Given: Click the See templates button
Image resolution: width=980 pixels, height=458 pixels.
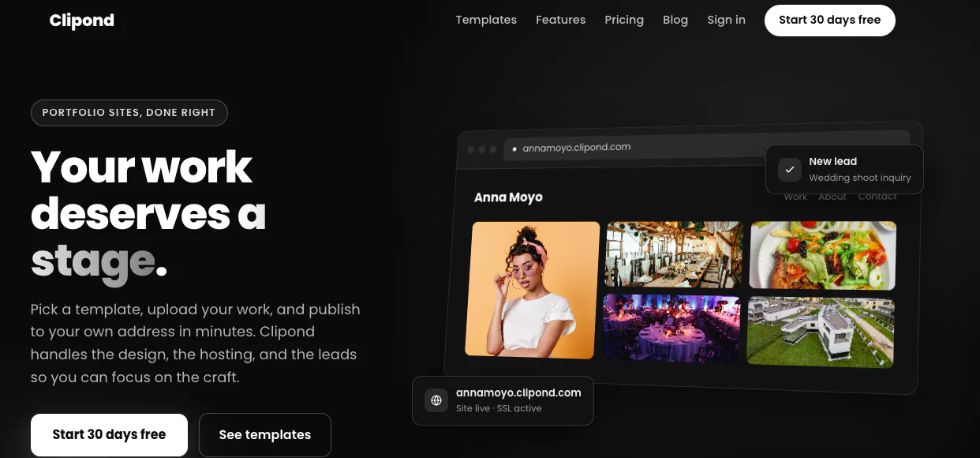Looking at the screenshot, I should (265, 435).
